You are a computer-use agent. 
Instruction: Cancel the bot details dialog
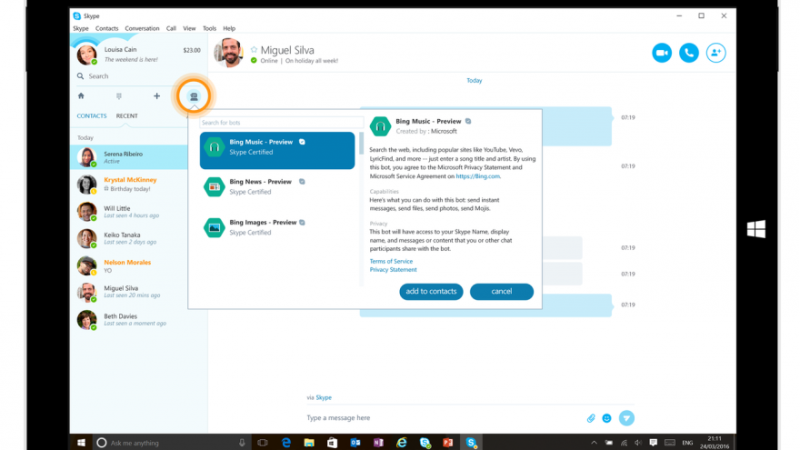pyautogui.click(x=501, y=291)
